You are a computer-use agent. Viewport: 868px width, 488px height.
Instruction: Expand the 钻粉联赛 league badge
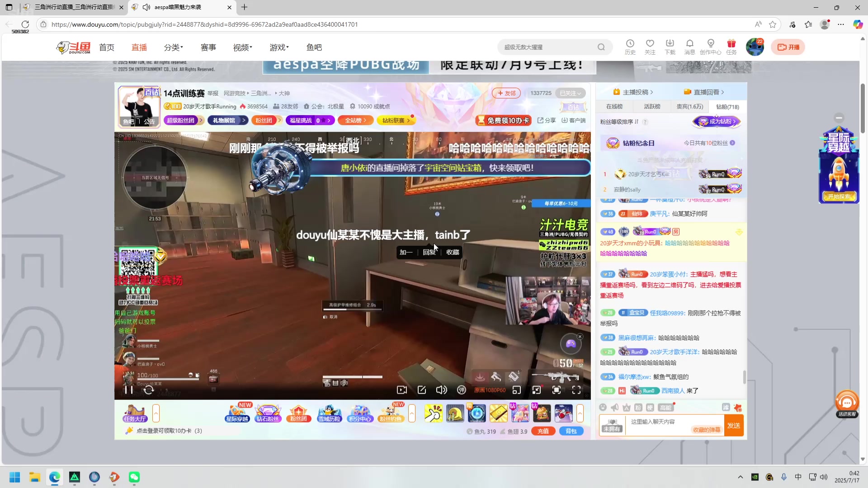click(396, 120)
